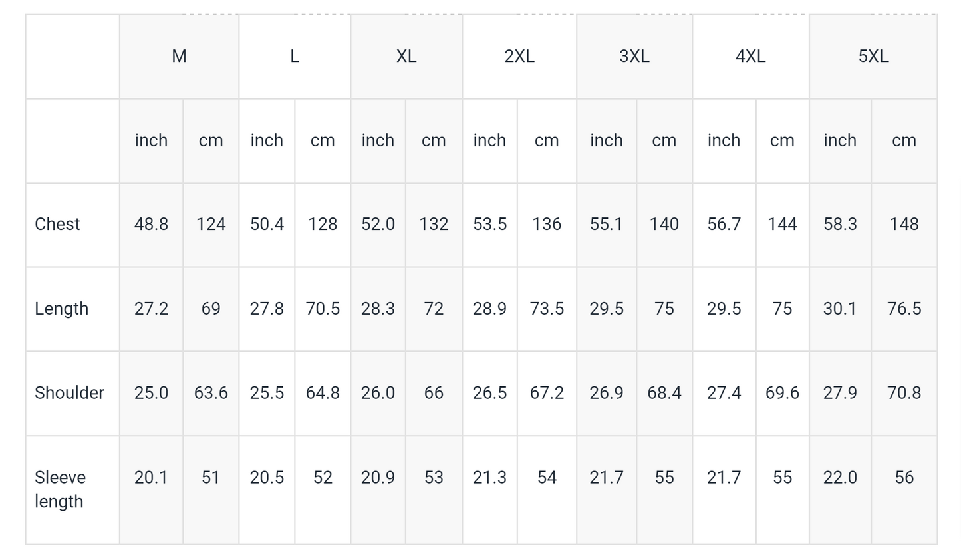Click the 144 cm chest cell

click(x=782, y=224)
